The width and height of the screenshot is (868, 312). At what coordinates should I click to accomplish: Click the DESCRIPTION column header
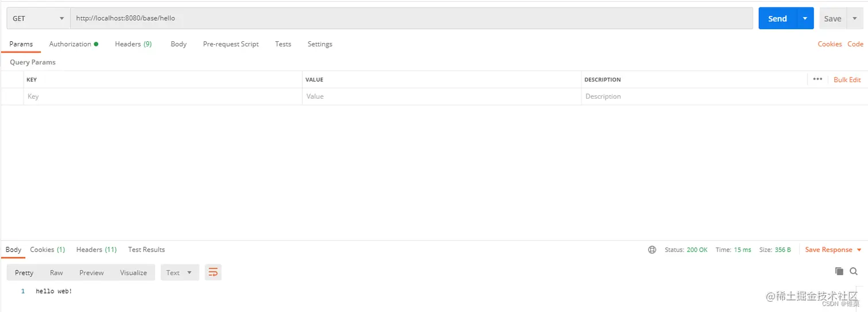[x=603, y=80]
